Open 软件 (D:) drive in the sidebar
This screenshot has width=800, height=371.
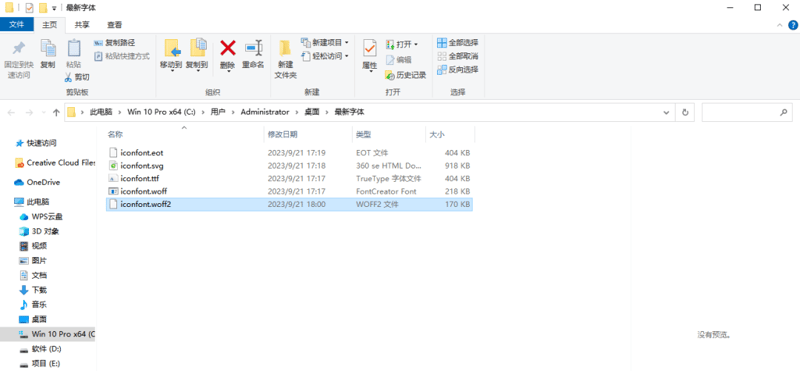[x=46, y=349]
